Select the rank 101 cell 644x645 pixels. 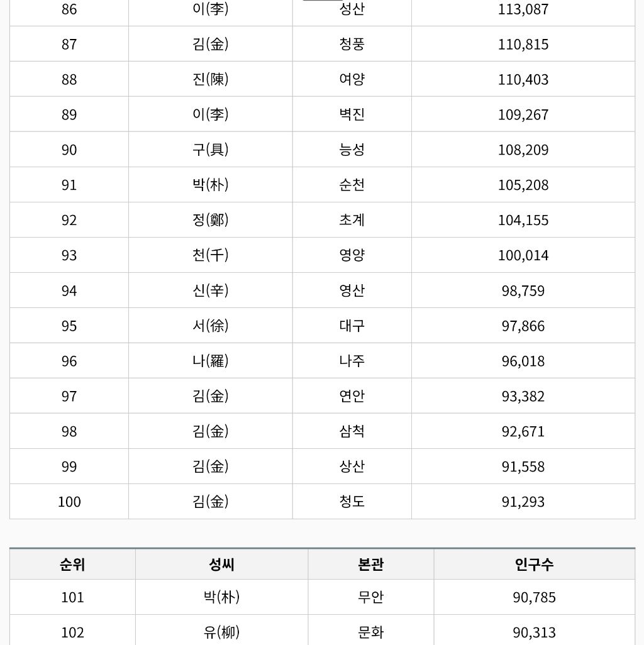coord(72,597)
